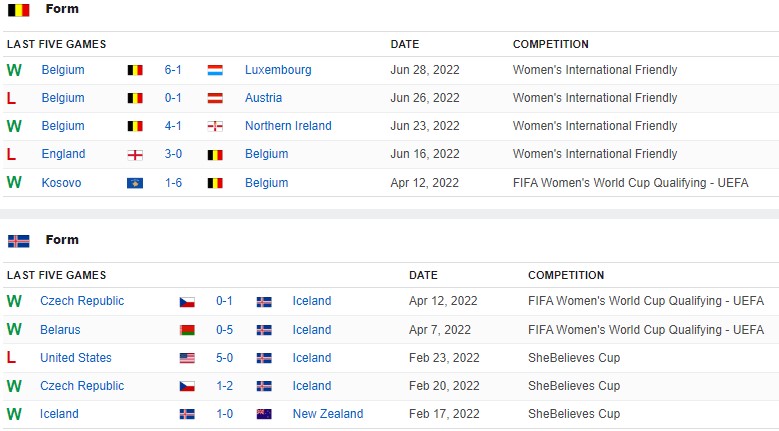Image resolution: width=779 pixels, height=431 pixels.
Task: Click the Austria team link
Action: 263,98
